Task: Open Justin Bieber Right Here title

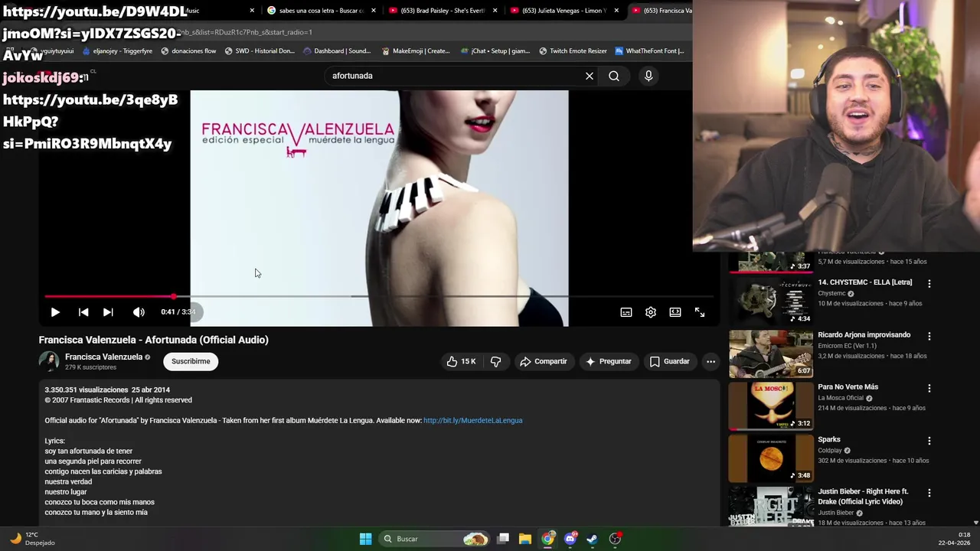Action: (x=863, y=497)
